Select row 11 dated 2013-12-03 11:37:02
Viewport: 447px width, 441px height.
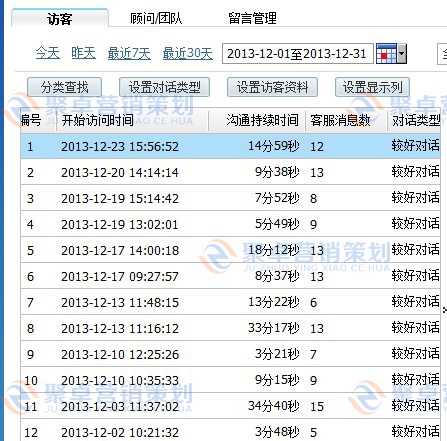[x=230, y=406]
